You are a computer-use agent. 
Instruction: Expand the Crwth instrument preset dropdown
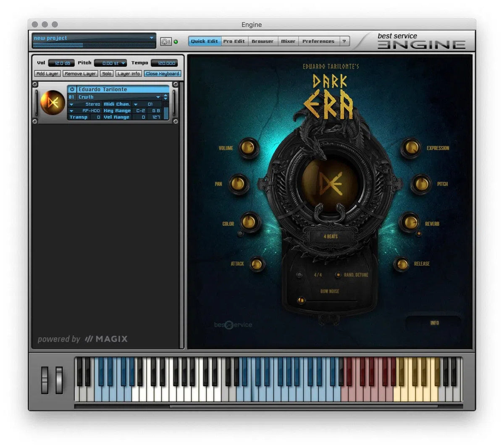pos(158,97)
